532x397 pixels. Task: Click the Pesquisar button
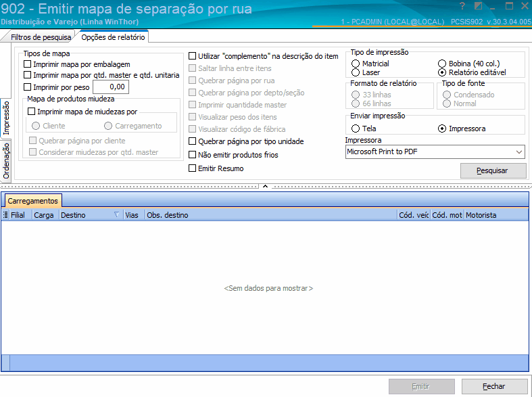coord(493,170)
